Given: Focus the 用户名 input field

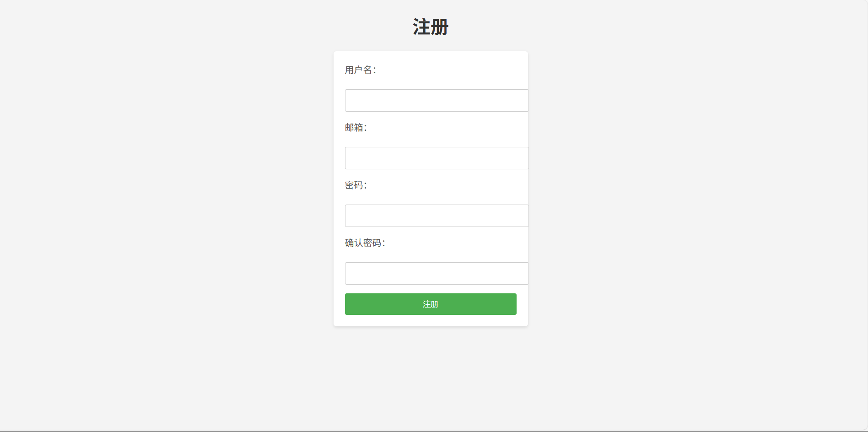Looking at the screenshot, I should tap(437, 100).
